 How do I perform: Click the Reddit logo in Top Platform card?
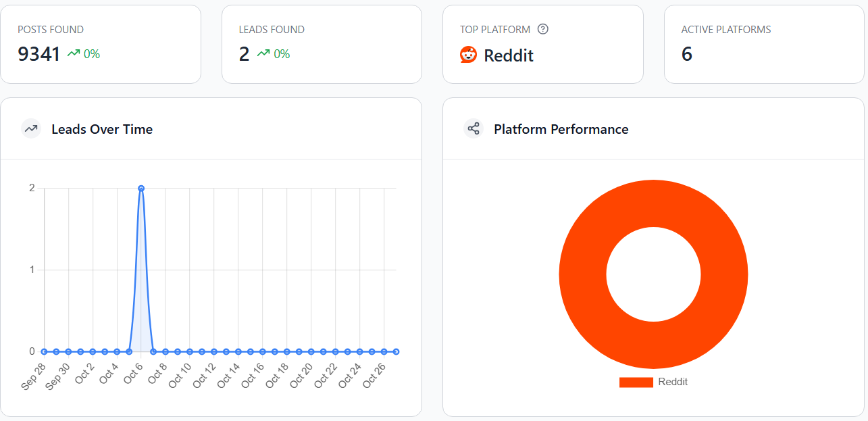(468, 55)
